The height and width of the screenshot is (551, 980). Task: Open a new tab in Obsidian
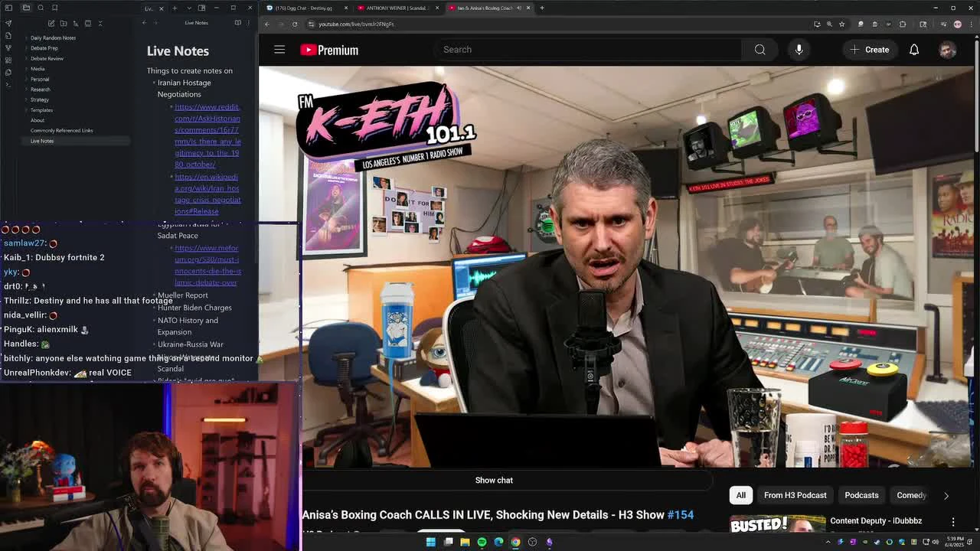pos(175,8)
